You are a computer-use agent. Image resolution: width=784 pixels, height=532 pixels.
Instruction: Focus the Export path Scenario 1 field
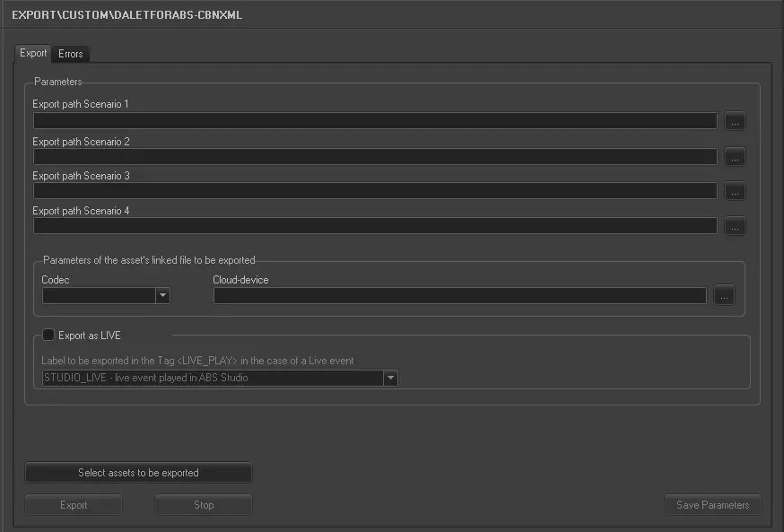point(375,121)
